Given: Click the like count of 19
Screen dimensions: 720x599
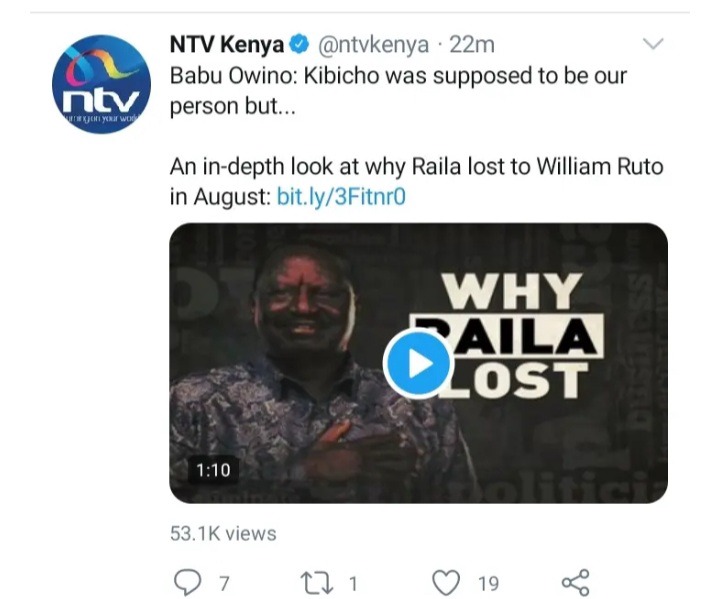Looking at the screenshot, I should point(488,583).
